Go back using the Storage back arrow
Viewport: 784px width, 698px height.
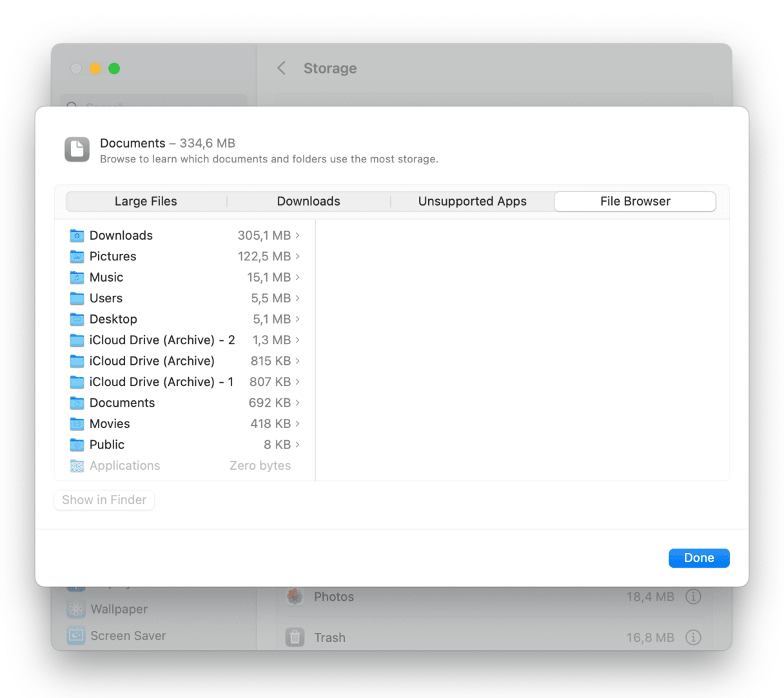[282, 68]
